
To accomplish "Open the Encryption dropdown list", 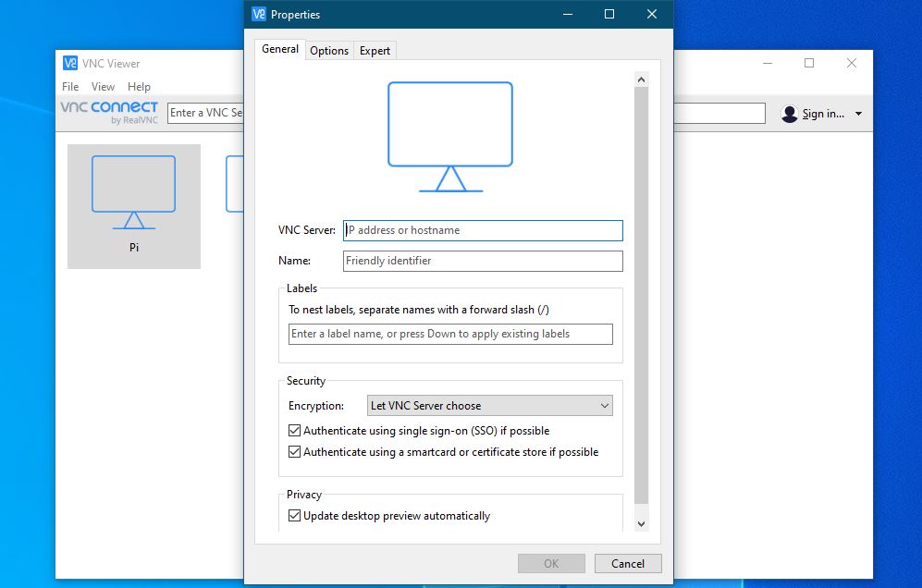I will click(489, 406).
